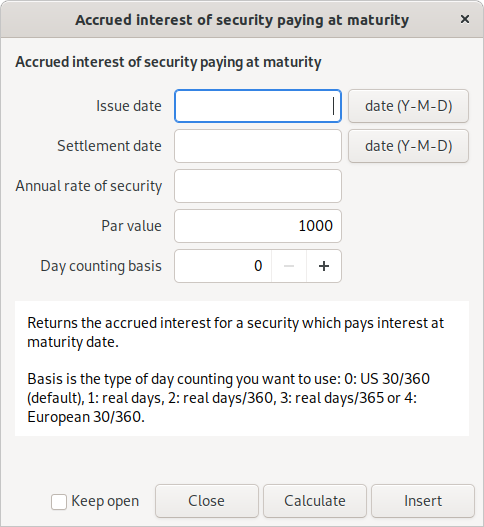Enable the Keep open checkbox
This screenshot has width=484, height=527.
pos(59,502)
